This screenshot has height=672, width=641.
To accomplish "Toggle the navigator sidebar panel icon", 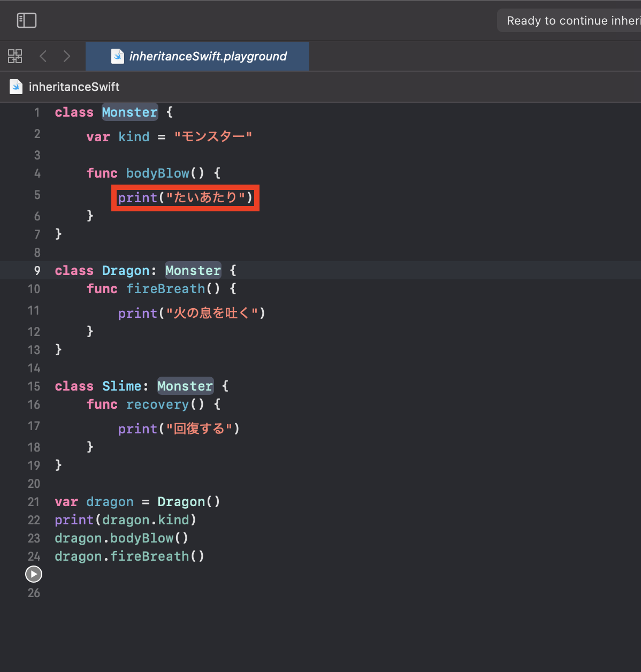I will coord(27,20).
